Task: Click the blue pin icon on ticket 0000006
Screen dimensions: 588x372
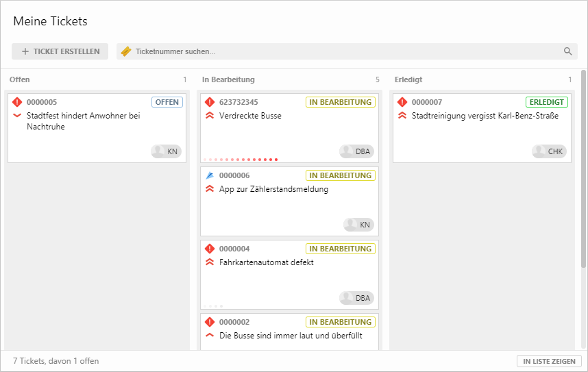Action: 210,175
